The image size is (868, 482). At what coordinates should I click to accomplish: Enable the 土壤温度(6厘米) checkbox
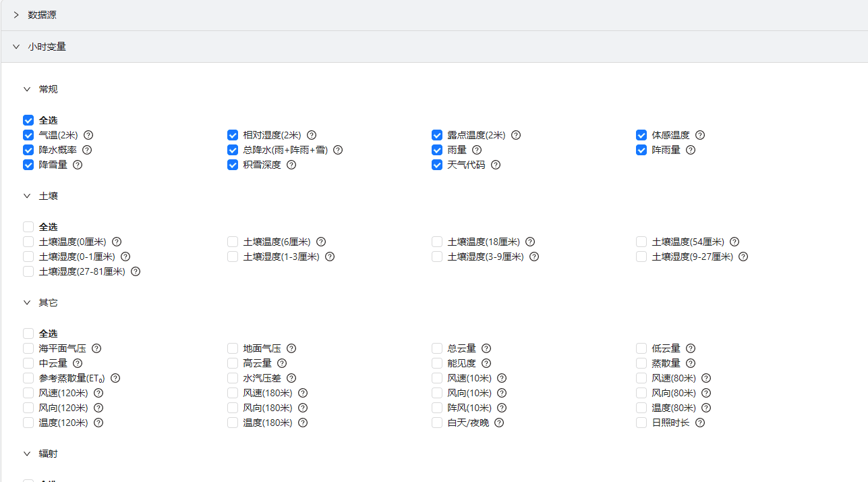click(233, 242)
